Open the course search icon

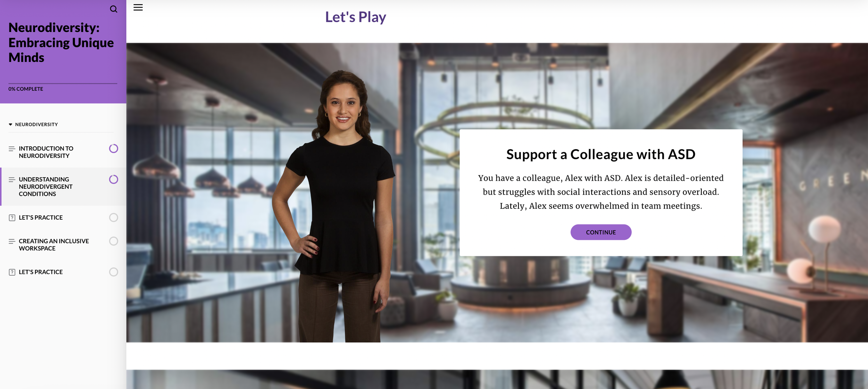click(114, 9)
